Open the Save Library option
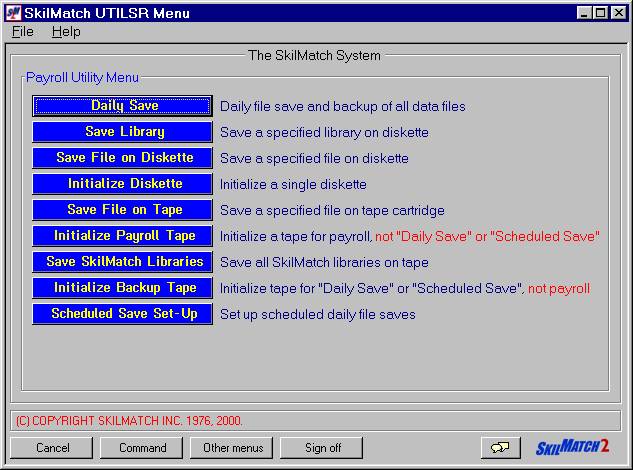 point(122,132)
